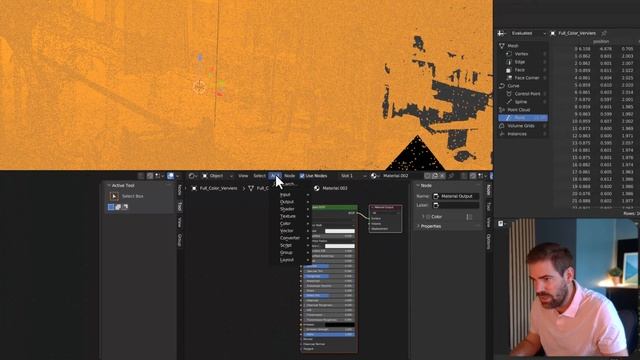
Task: Choose the Set New selection mode icon
Action: click(x=111, y=207)
